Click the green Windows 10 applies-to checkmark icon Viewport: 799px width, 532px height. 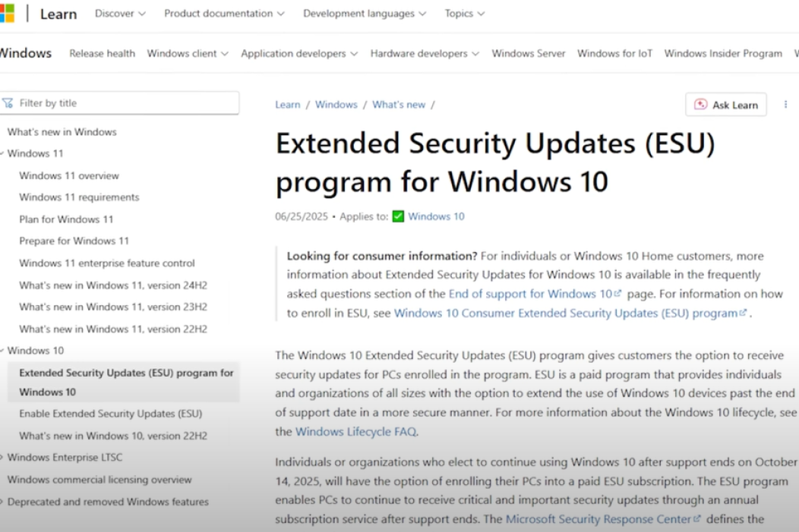tap(398, 216)
